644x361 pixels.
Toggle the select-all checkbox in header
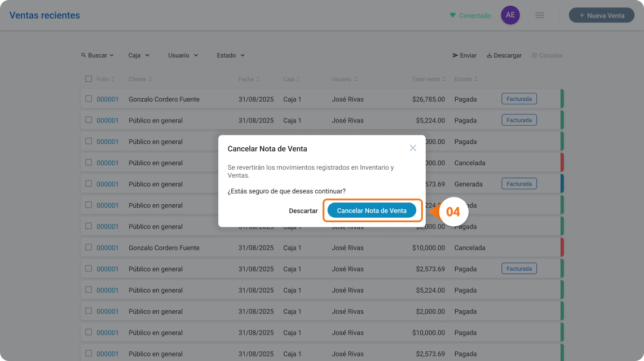click(89, 79)
